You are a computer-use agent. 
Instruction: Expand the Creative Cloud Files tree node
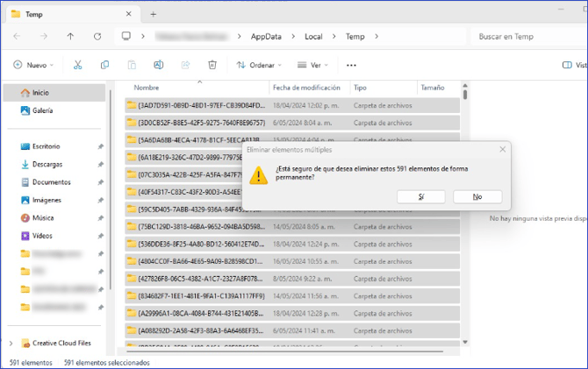click(11, 343)
